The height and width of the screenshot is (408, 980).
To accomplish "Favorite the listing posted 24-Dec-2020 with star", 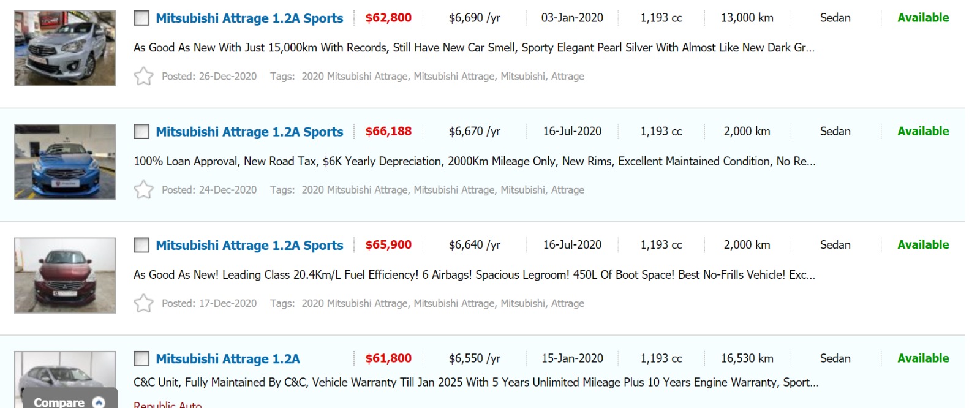I will (x=143, y=190).
